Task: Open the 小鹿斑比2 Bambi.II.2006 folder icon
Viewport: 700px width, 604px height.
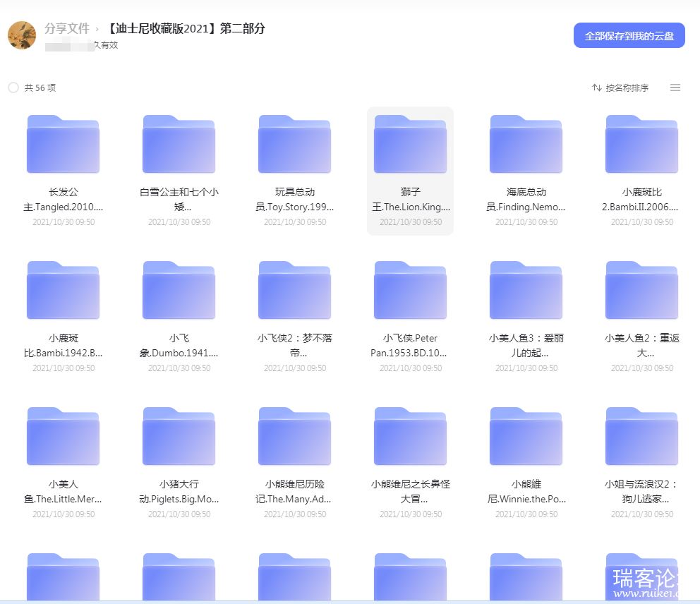Action: tap(641, 144)
